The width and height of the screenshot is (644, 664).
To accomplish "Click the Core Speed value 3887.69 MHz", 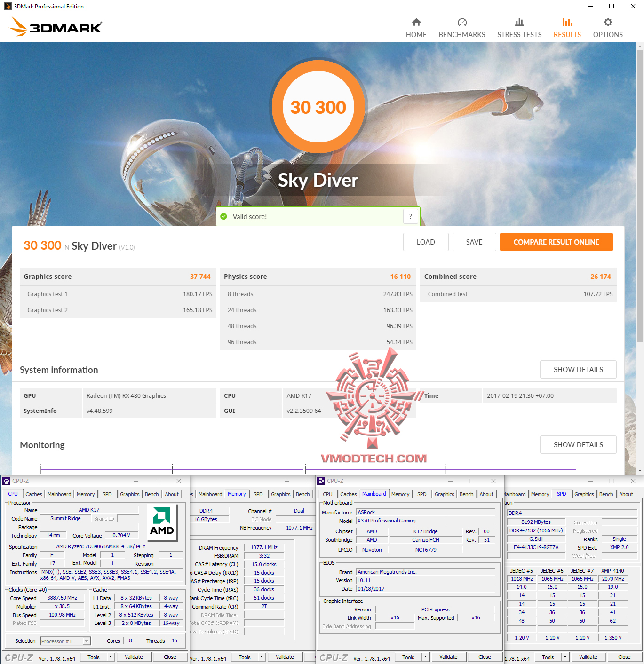I will coord(62,598).
